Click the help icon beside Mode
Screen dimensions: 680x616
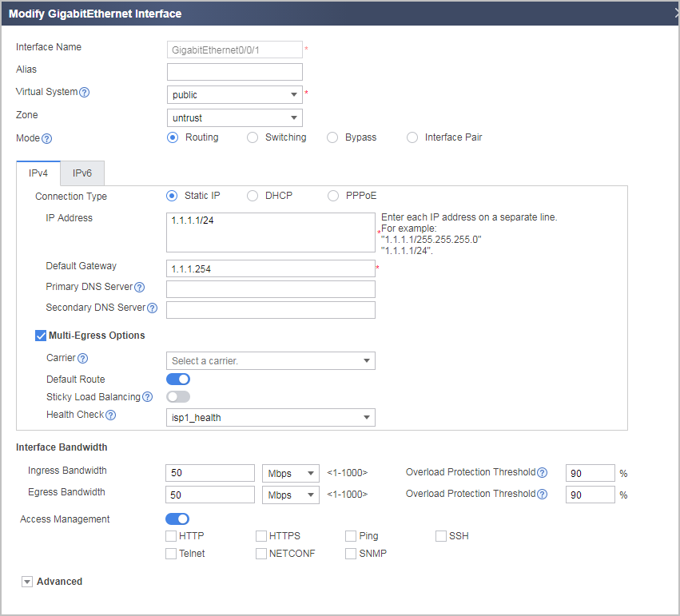pos(47,139)
